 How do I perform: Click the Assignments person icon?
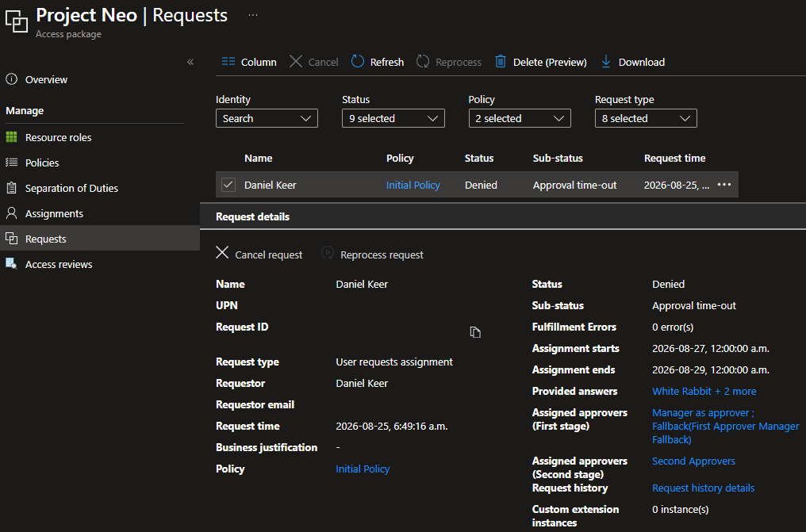(11, 213)
